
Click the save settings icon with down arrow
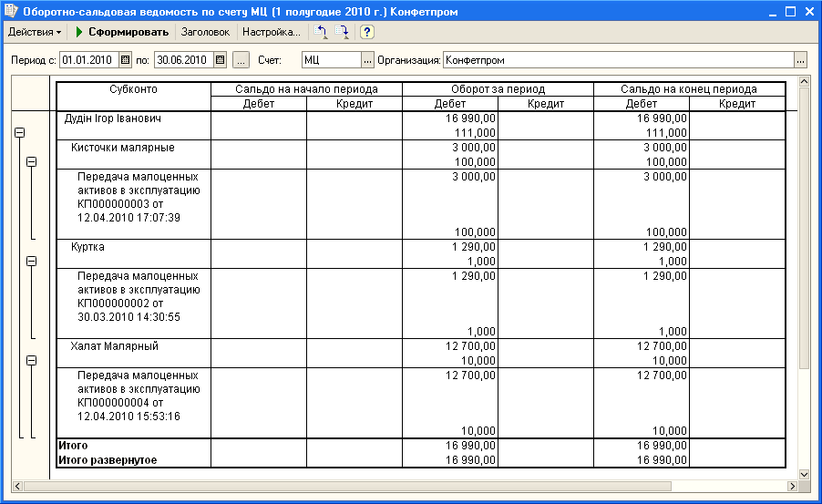tap(342, 32)
